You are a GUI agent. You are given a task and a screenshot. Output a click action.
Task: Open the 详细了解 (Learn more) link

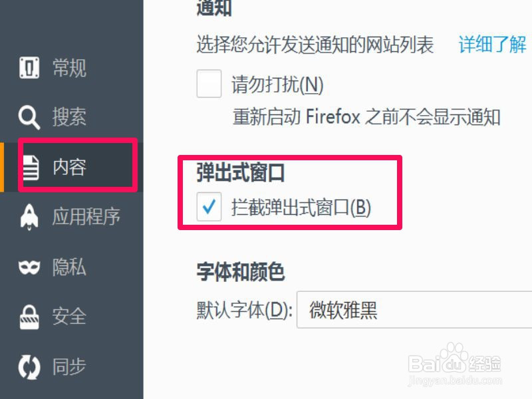[492, 44]
